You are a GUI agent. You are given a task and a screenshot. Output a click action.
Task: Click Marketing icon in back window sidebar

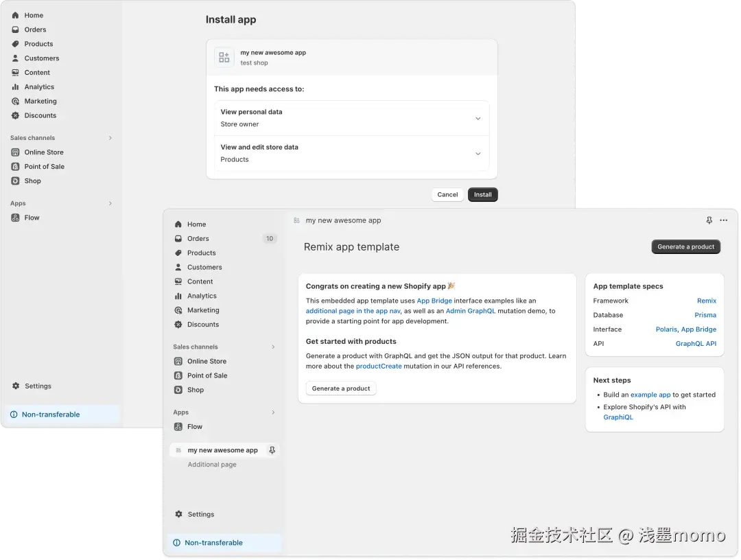[15, 101]
